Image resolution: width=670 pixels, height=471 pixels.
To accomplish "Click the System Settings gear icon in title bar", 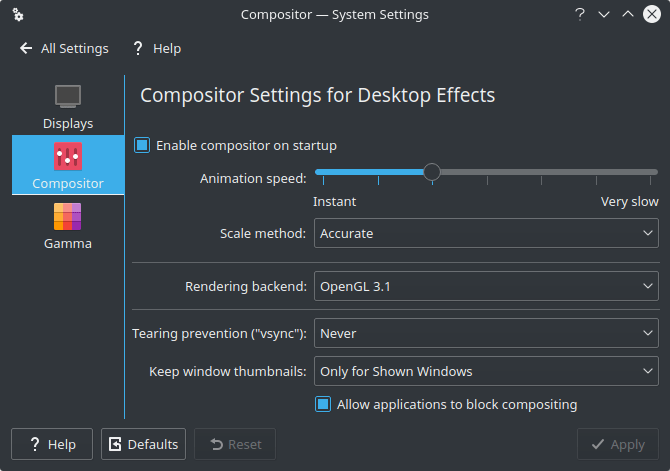I will click(18, 15).
